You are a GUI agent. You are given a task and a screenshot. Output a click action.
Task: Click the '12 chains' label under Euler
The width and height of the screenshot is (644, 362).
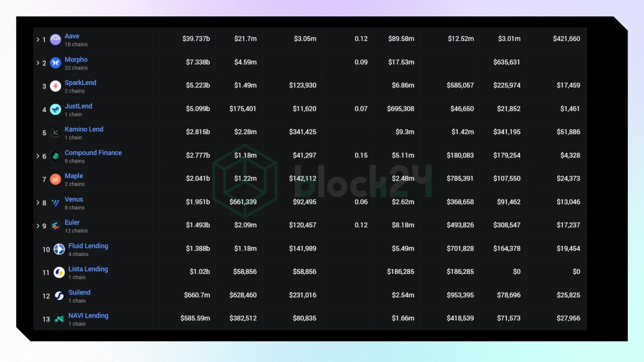[76, 231]
